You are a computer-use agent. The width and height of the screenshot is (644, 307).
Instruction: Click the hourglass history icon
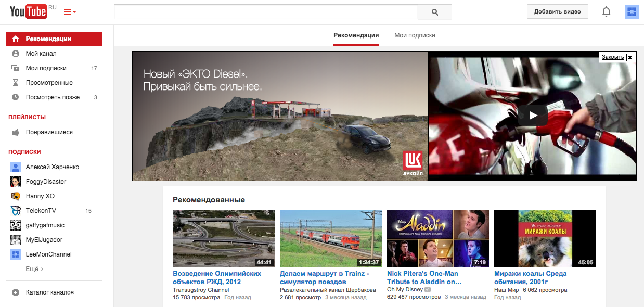point(16,83)
